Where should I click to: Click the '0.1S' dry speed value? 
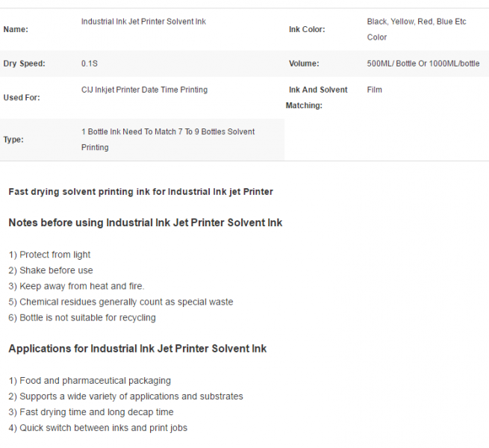click(90, 63)
